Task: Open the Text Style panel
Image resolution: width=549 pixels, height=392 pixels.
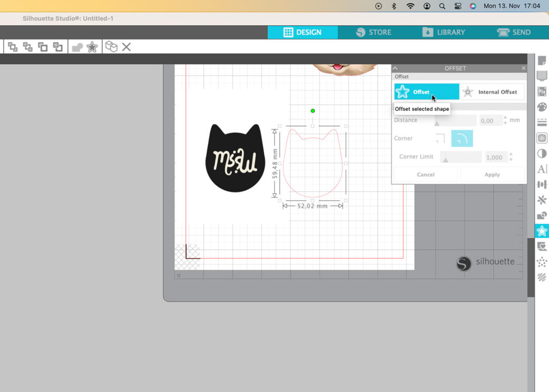Action: pos(541,169)
